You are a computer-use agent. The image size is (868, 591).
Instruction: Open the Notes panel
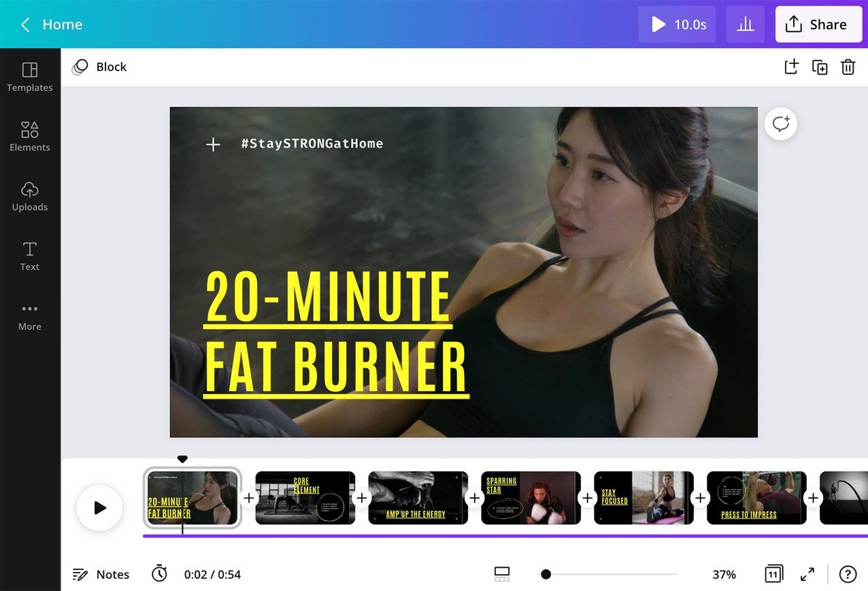(101, 575)
